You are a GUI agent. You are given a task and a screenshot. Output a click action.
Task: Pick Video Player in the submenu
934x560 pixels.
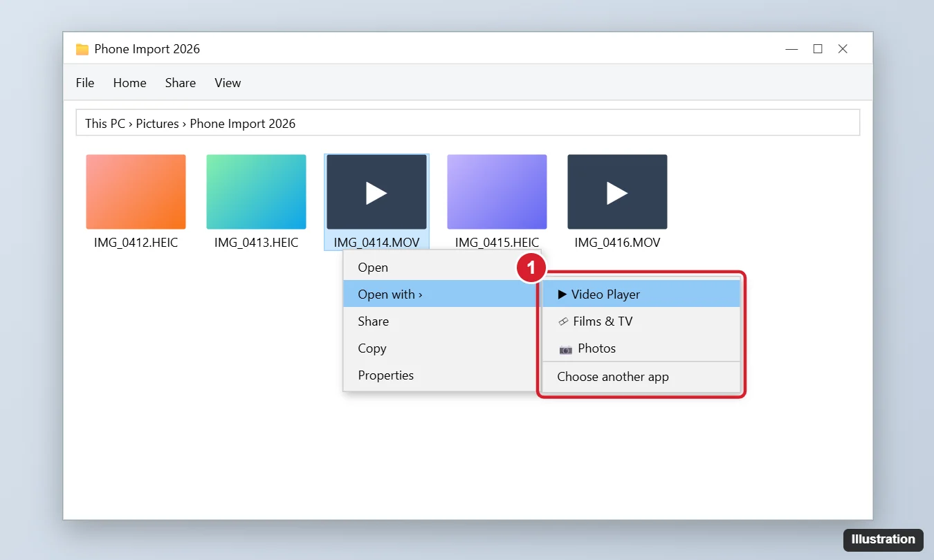pos(641,295)
